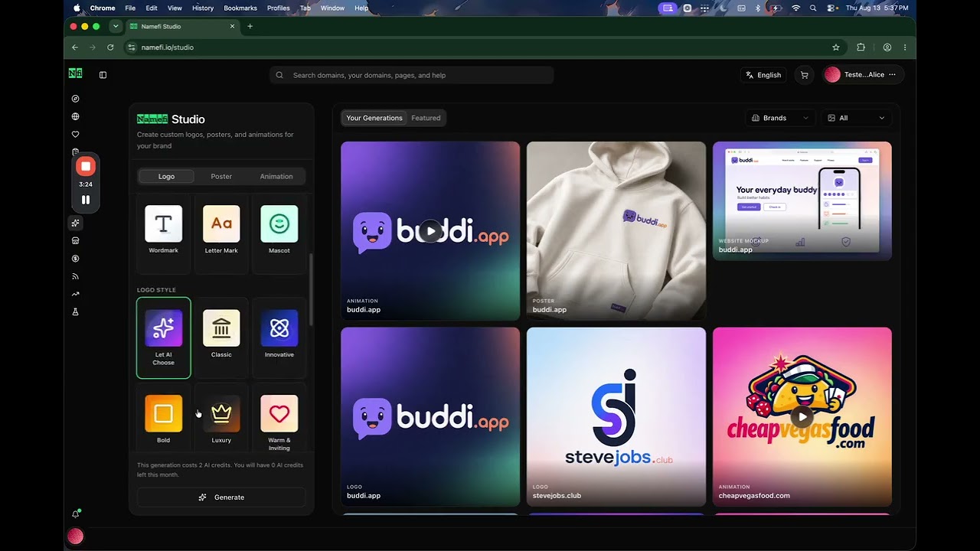Open the Apple menu
The width and height of the screenshot is (980, 551).
pos(77,8)
